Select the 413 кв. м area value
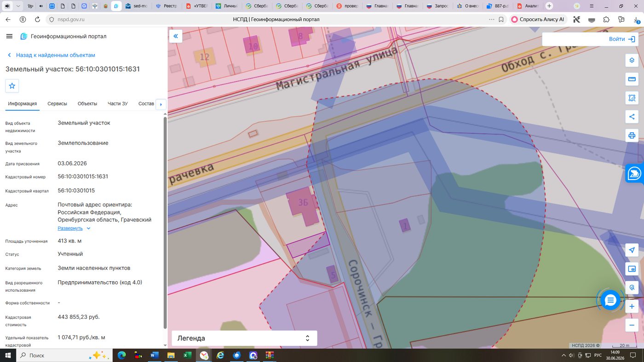Image resolution: width=644 pixels, height=362 pixels. tap(69, 241)
